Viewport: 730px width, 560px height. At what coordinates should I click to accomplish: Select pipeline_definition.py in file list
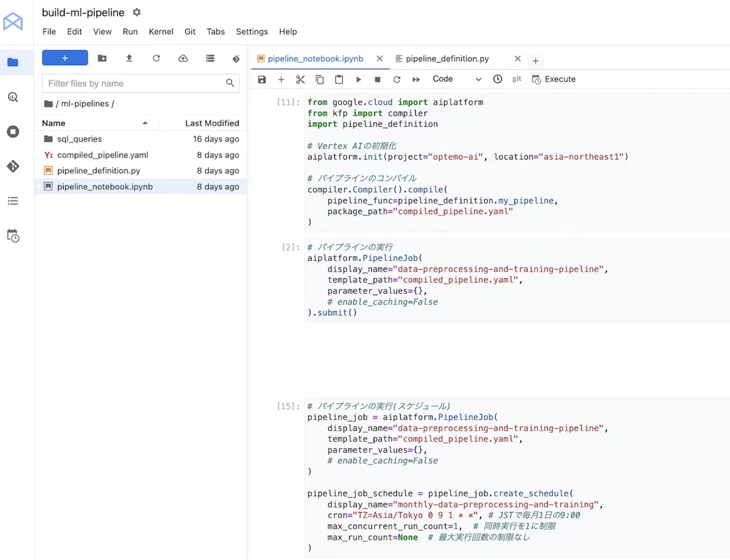(x=141, y=171)
